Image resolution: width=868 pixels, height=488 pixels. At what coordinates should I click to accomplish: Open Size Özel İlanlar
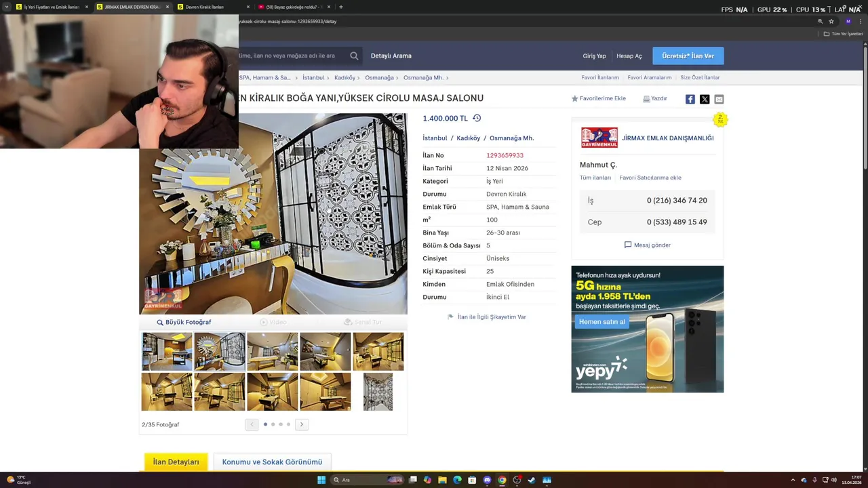(700, 77)
